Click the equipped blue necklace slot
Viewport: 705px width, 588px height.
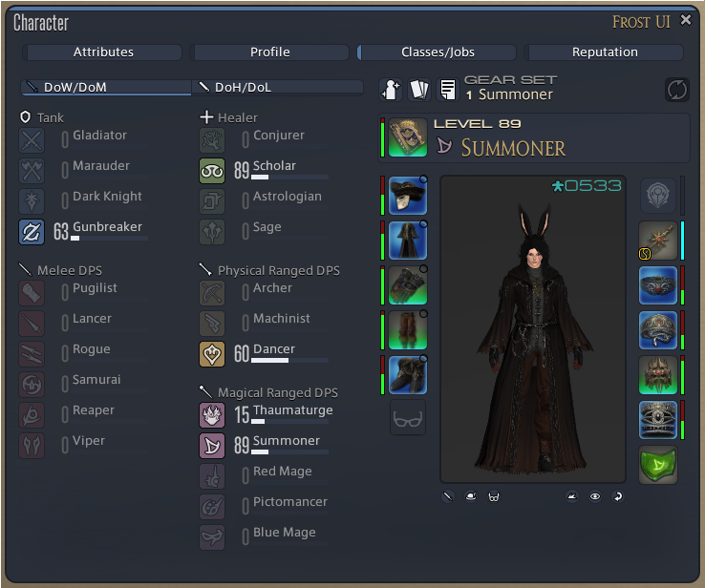pyautogui.click(x=658, y=285)
